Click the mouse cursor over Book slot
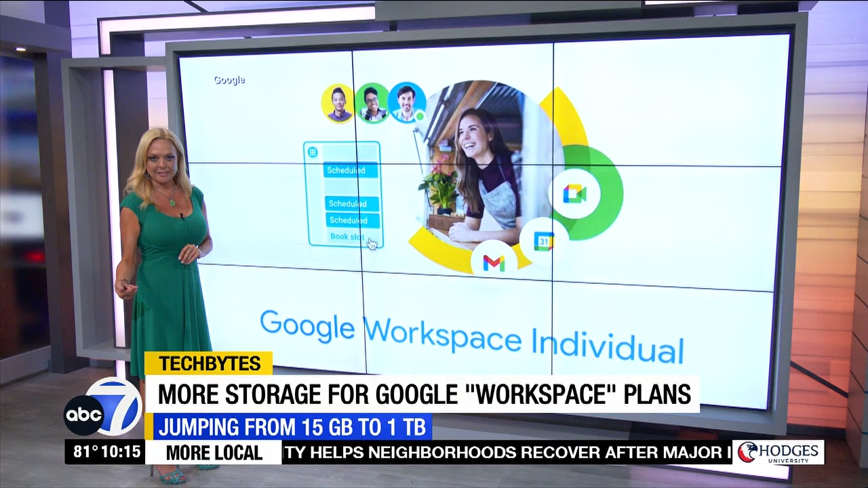The image size is (868, 488). (x=372, y=244)
